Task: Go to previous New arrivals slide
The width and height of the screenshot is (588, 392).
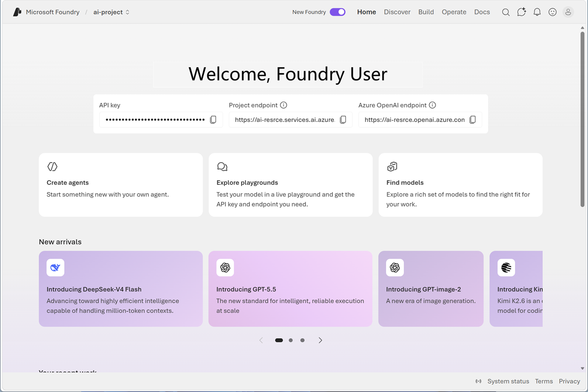Action: coord(261,340)
